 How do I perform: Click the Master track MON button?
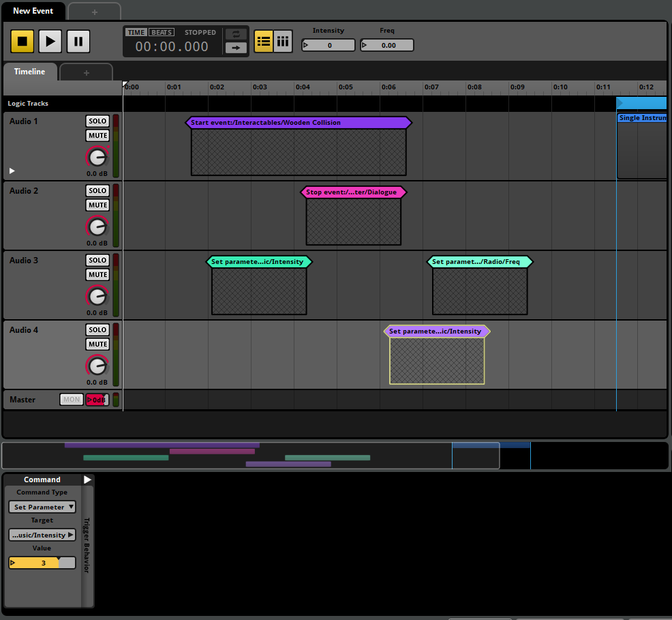(x=71, y=400)
